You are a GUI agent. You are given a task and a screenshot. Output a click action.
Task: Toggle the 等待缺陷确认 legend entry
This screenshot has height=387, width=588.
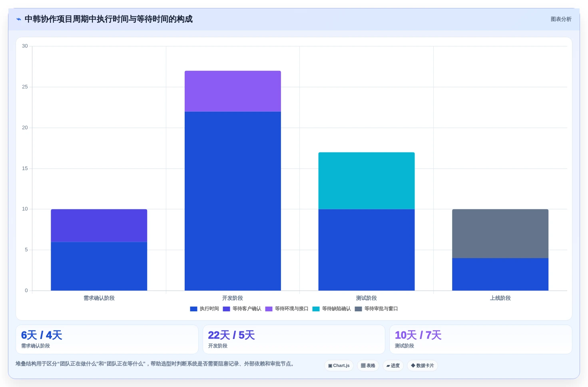pyautogui.click(x=331, y=309)
